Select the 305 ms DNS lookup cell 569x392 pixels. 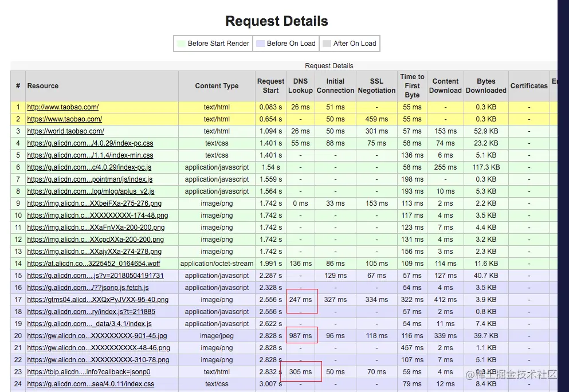300,372
